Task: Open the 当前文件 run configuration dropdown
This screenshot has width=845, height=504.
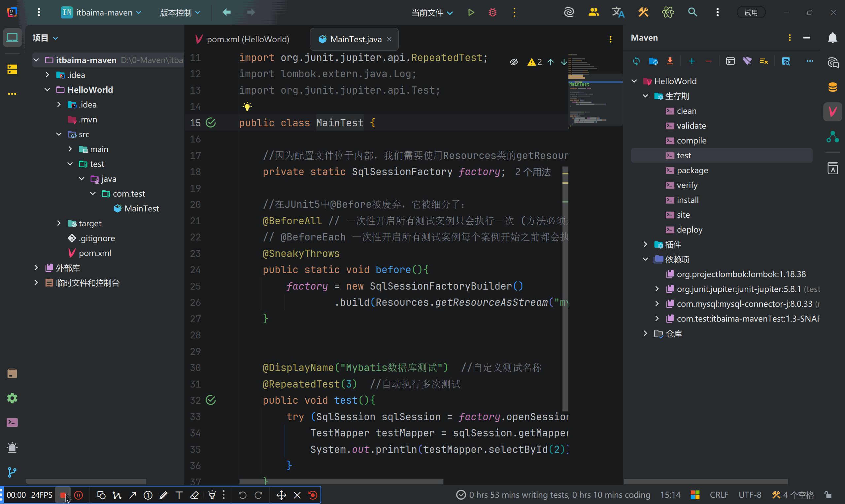Action: pos(432,13)
